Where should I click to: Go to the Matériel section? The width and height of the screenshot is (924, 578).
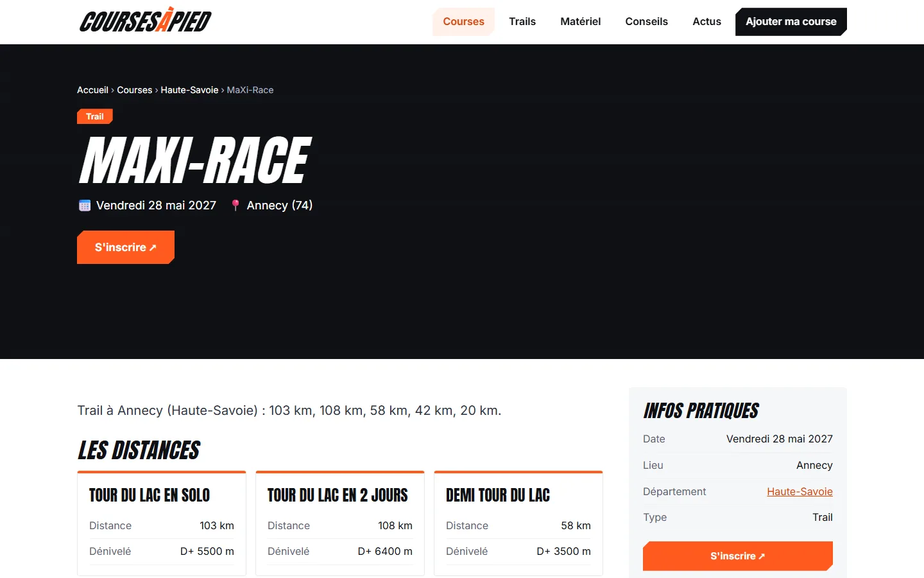point(581,22)
